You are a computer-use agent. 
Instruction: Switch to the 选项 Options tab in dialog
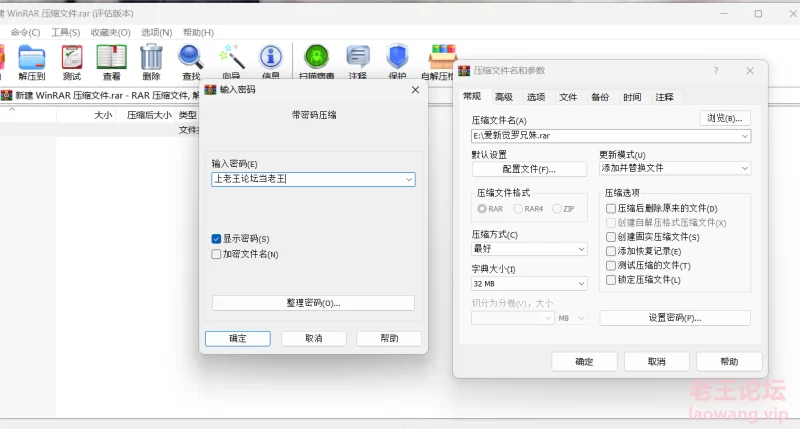click(536, 97)
